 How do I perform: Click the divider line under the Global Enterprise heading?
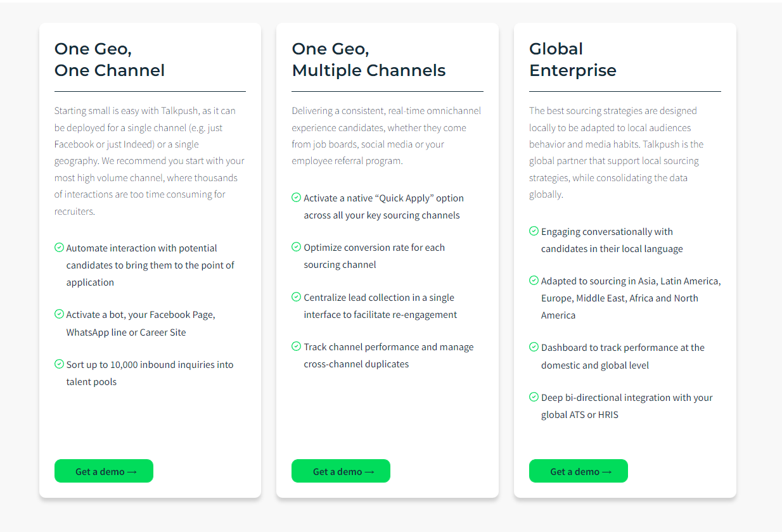point(625,91)
